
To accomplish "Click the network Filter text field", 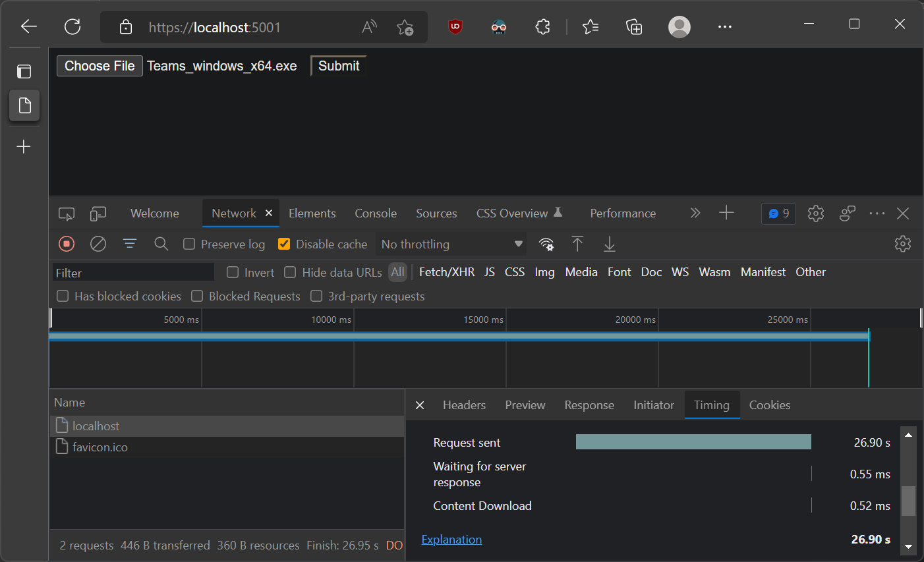I will 133,273.
